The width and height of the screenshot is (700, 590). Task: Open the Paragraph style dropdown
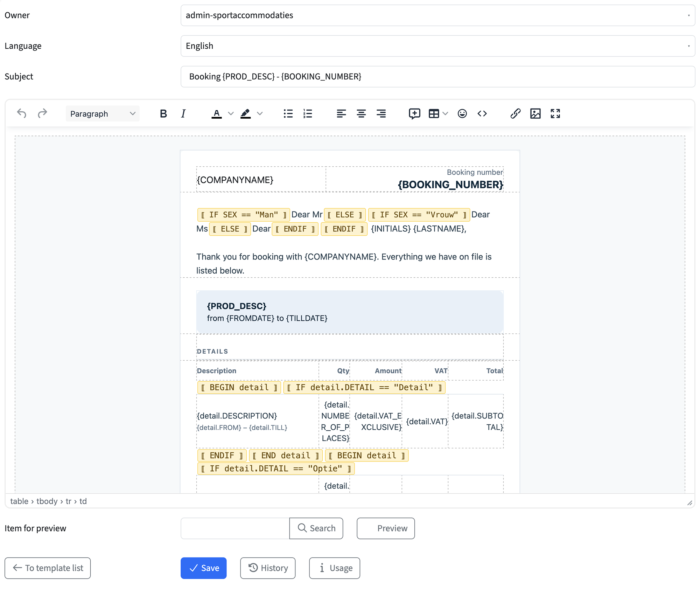tap(103, 113)
